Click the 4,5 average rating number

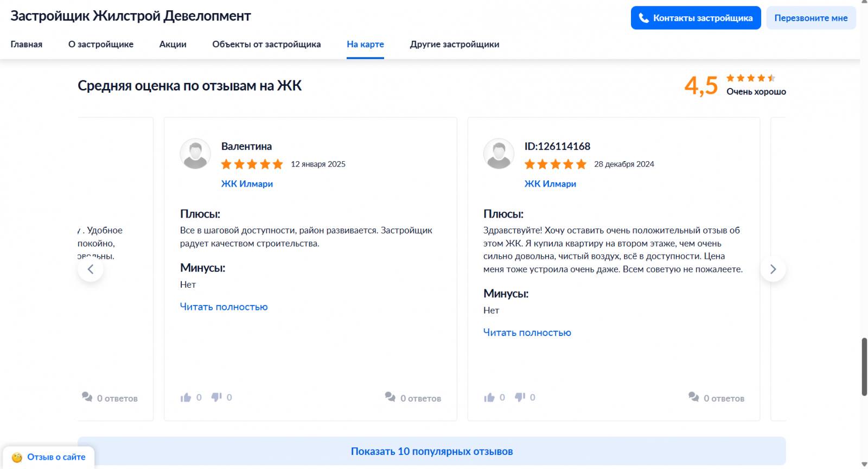pyautogui.click(x=701, y=86)
